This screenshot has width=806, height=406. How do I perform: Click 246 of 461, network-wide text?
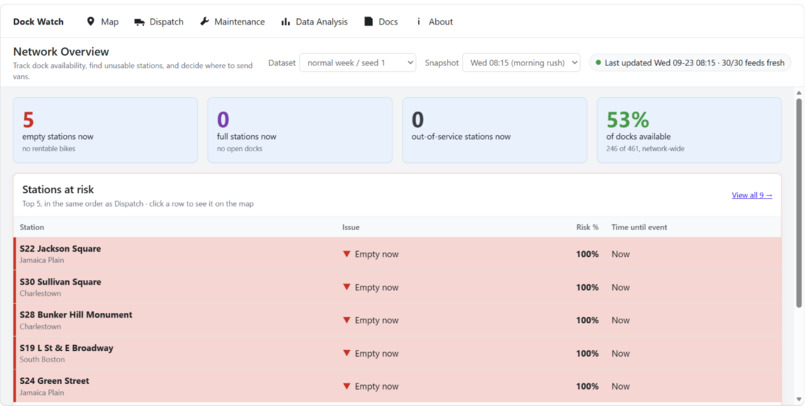pyautogui.click(x=645, y=149)
